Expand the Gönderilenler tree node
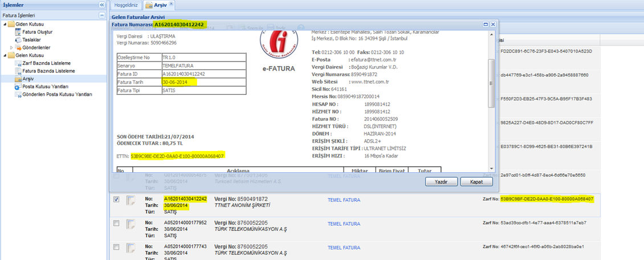Image resolution: width=644 pixels, height=260 pixels. tap(12, 47)
